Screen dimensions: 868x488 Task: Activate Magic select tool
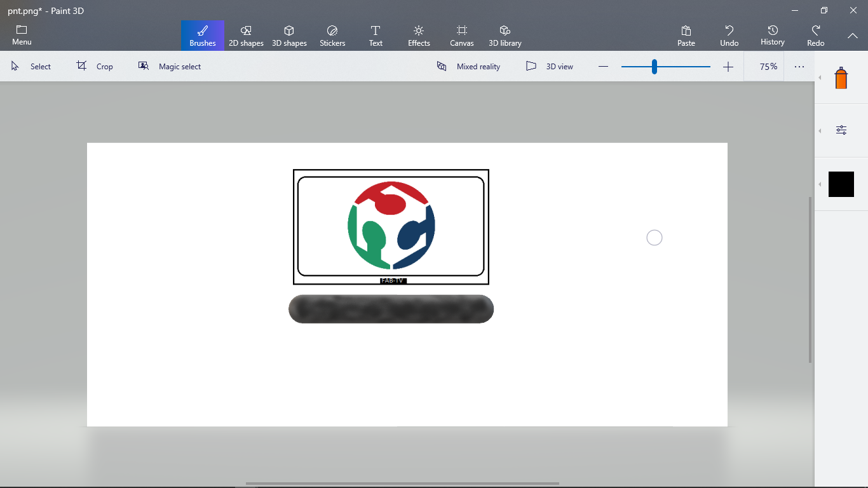click(x=170, y=66)
